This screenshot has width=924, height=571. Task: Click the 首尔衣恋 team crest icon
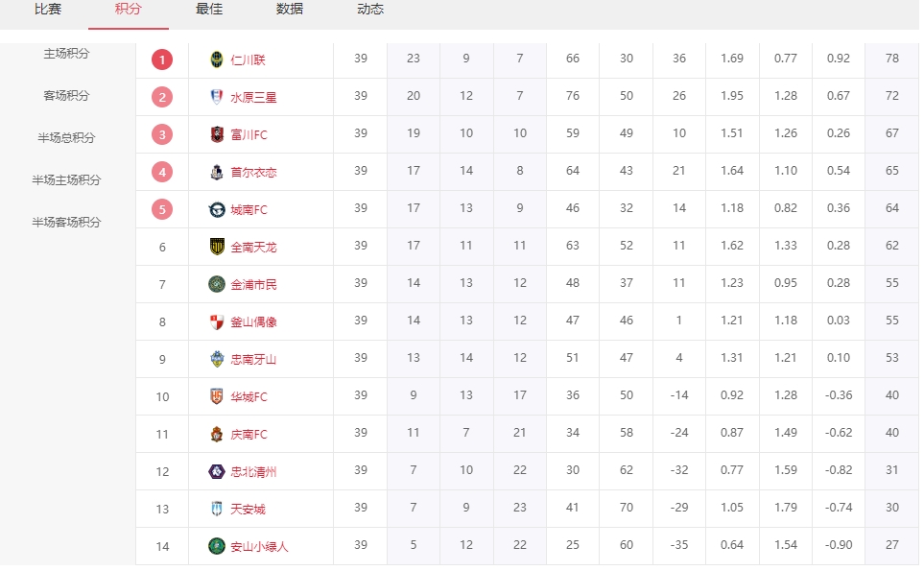click(217, 172)
